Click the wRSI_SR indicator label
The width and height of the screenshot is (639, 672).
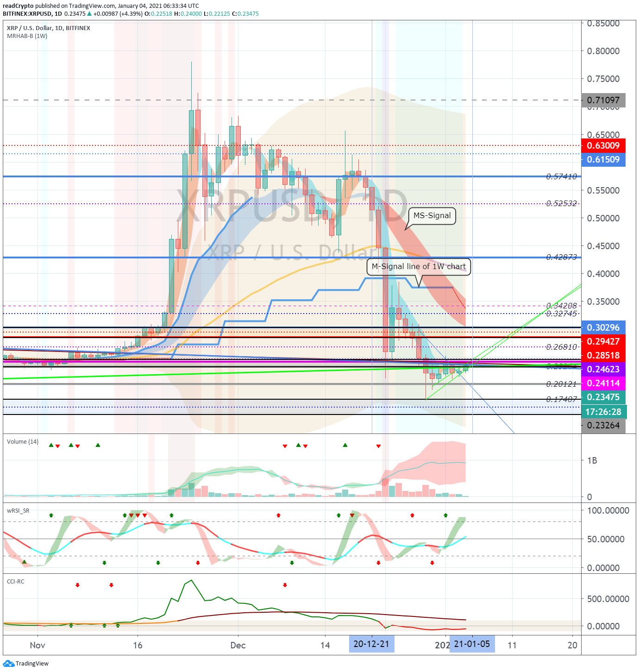18,510
